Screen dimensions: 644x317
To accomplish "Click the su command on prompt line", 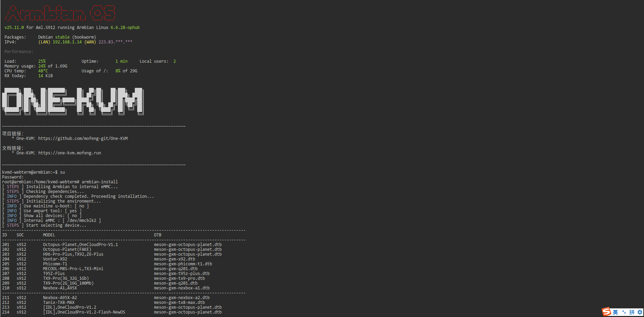I will click(62, 172).
